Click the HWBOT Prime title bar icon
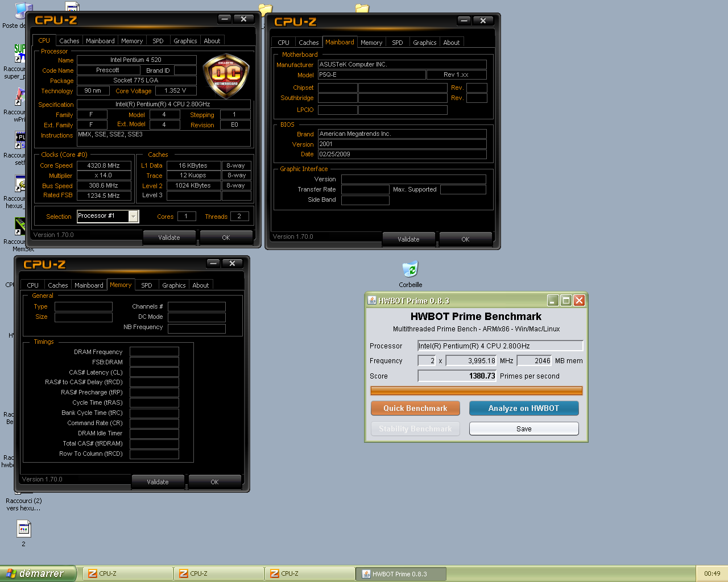The image size is (728, 582). [372, 301]
